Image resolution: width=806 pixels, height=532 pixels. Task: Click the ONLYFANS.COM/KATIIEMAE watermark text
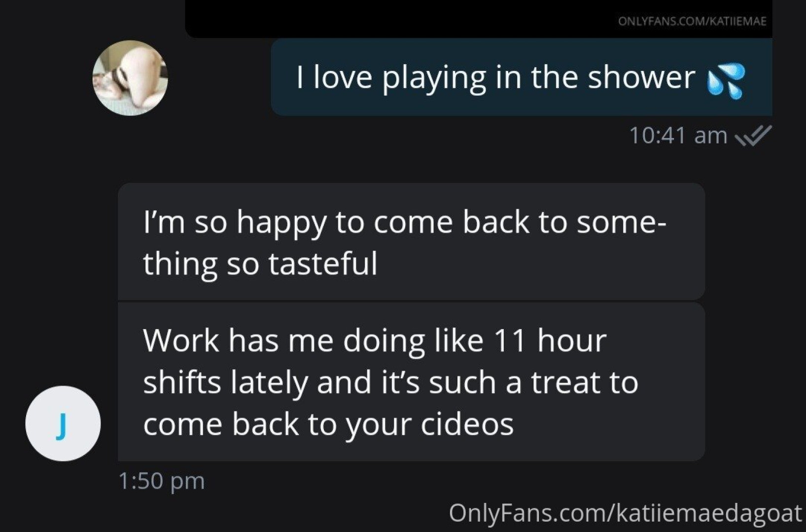pyautogui.click(x=692, y=21)
